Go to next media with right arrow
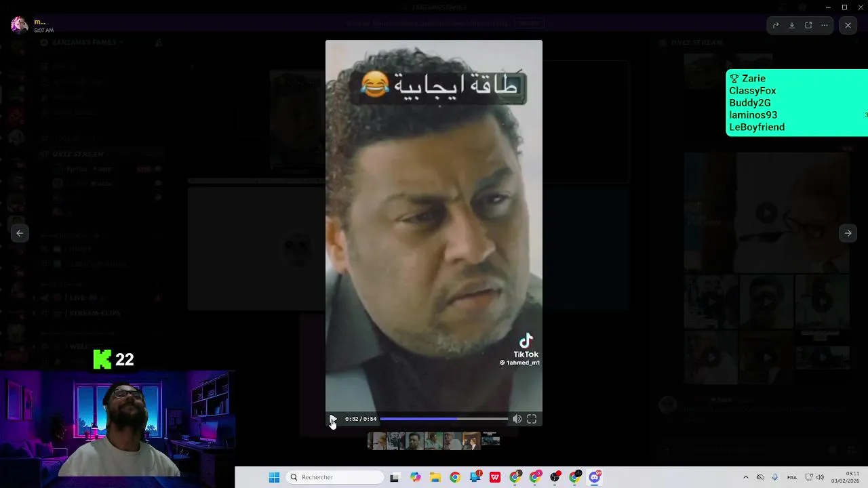This screenshot has width=868, height=488. pyautogui.click(x=848, y=233)
